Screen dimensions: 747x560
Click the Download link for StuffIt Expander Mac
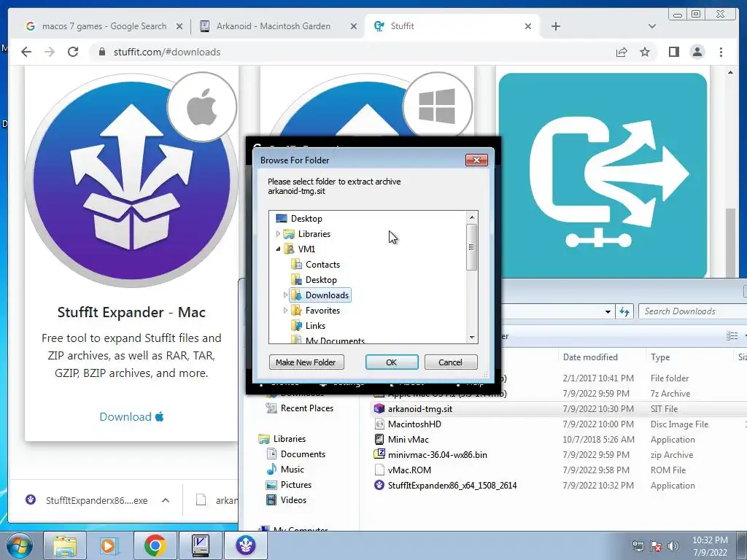click(x=131, y=416)
